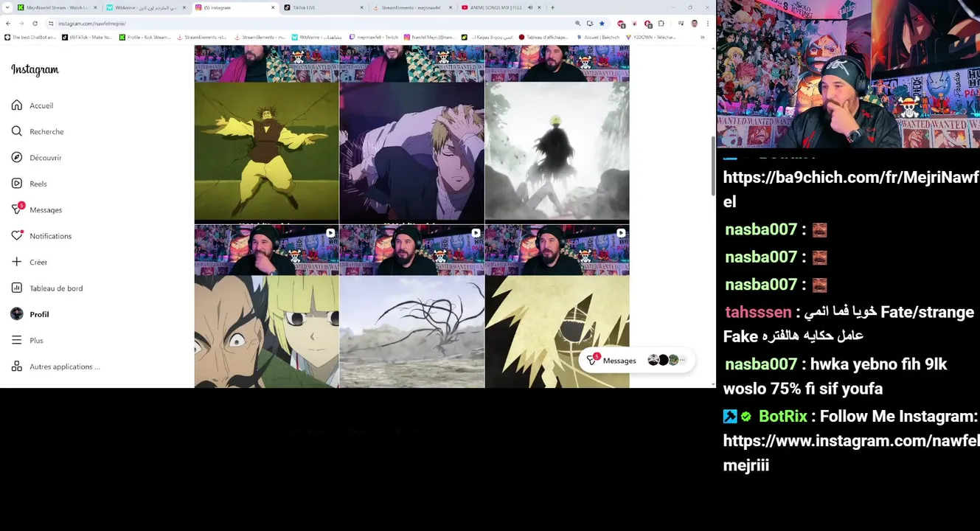Click the ba9chich.com link in chat

pyautogui.click(x=851, y=190)
